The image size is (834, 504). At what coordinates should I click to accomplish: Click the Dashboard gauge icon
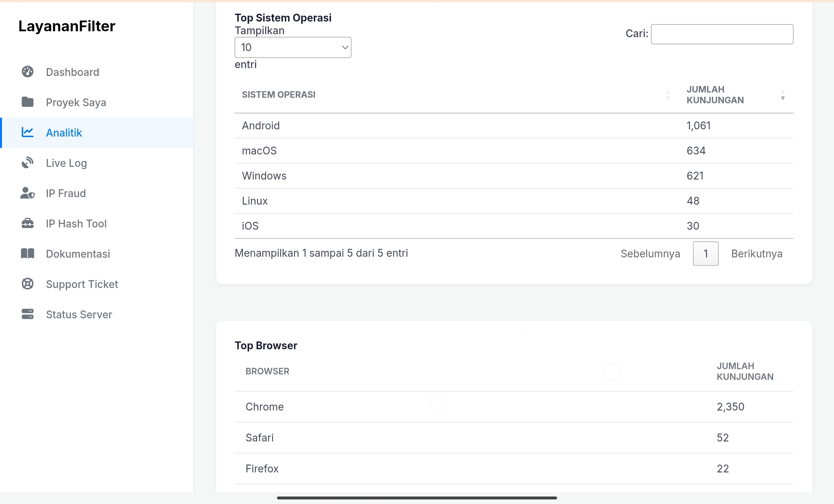tap(27, 72)
